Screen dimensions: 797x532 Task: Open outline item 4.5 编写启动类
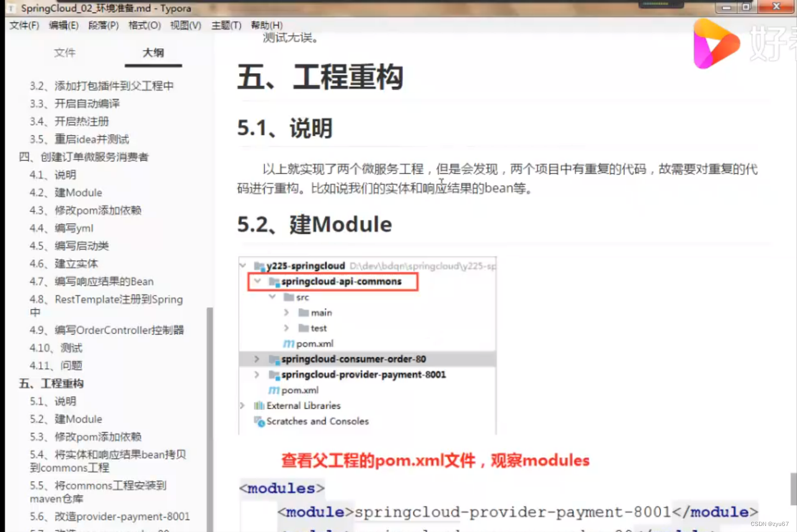[x=69, y=246]
